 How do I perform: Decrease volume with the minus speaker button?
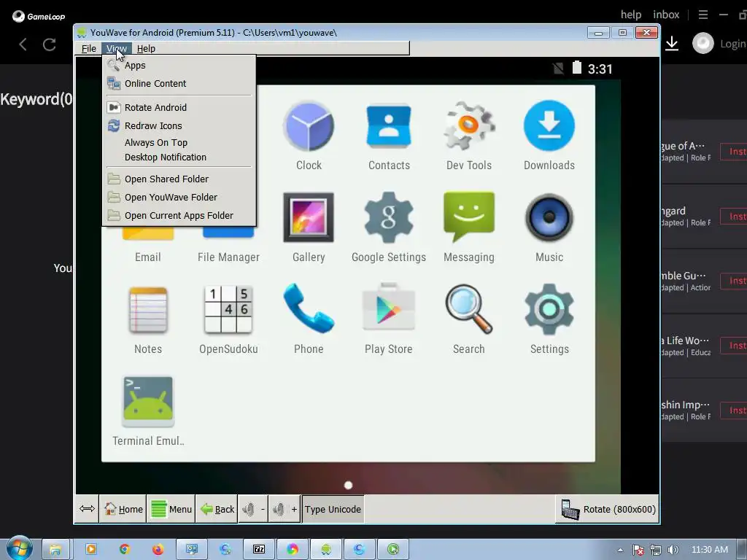pyautogui.click(x=253, y=509)
